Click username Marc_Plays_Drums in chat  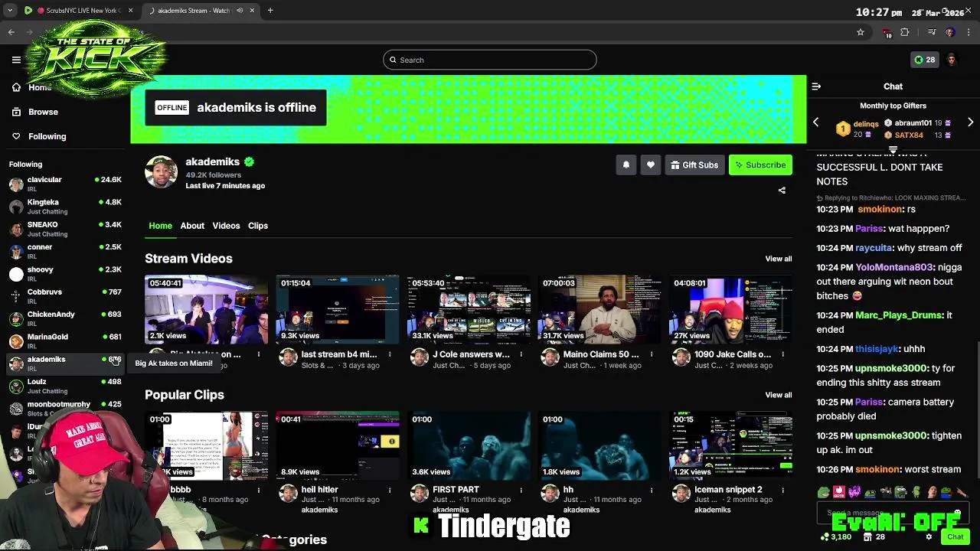(899, 315)
